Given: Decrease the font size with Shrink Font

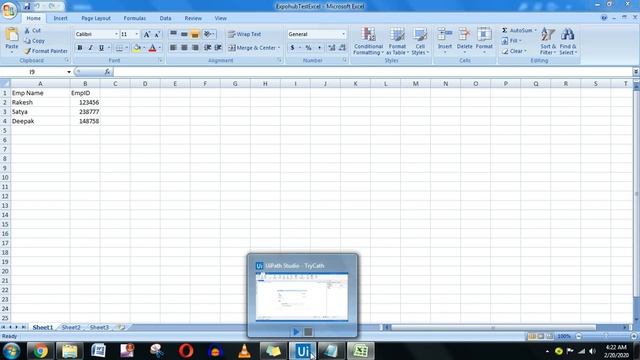Looking at the screenshot, I should point(157,34).
